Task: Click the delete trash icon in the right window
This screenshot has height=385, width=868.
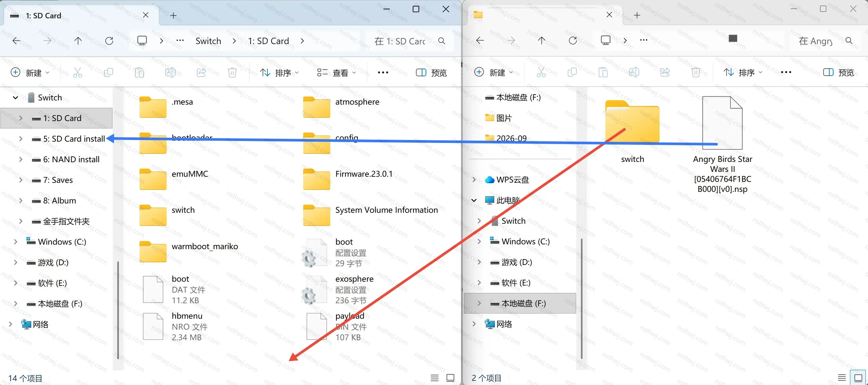Action: [x=696, y=72]
